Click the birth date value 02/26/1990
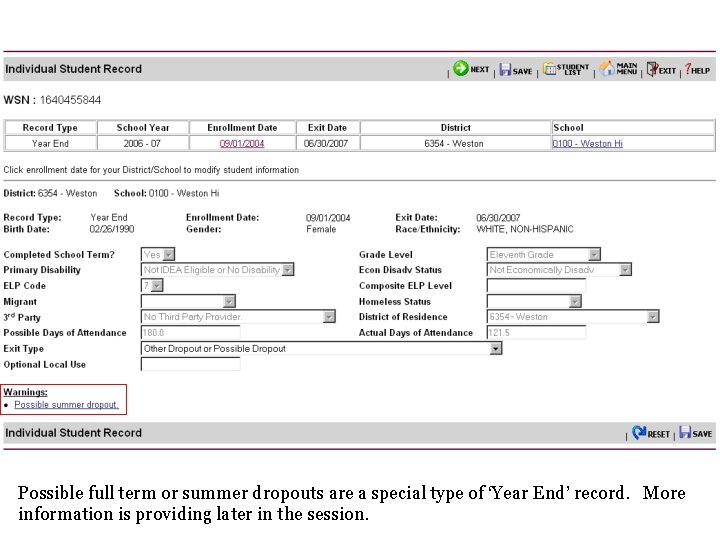 (x=112, y=229)
